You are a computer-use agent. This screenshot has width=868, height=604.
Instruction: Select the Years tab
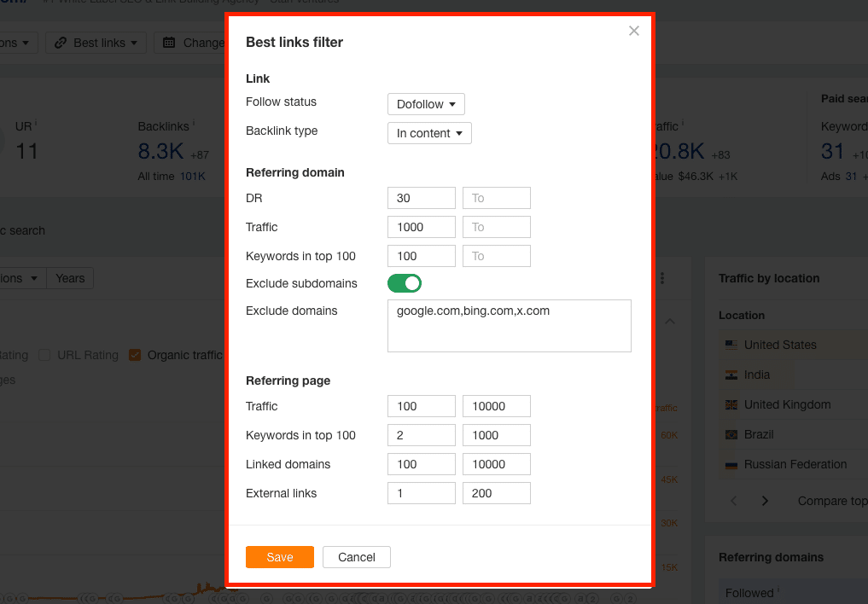(70, 278)
